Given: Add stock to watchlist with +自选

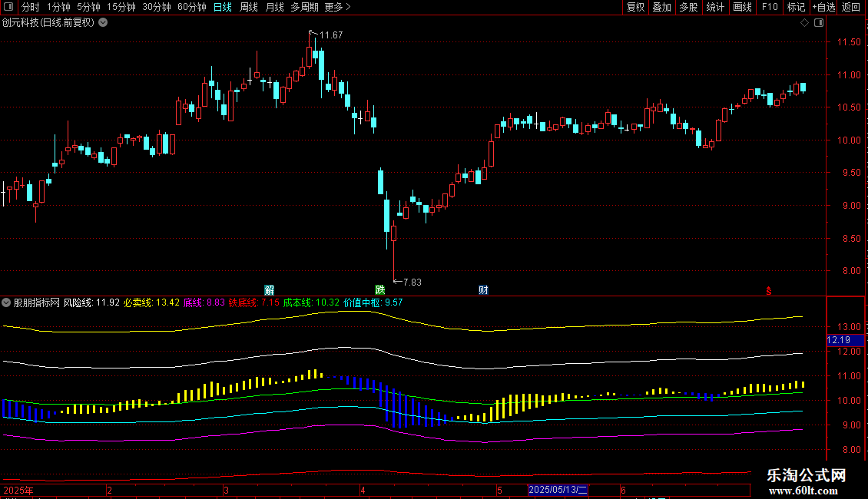Looking at the screenshot, I should (x=823, y=7).
